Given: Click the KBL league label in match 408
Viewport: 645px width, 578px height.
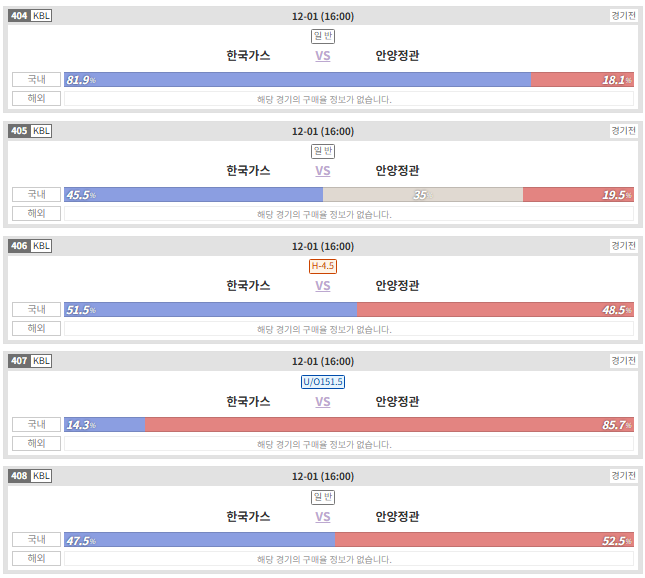Looking at the screenshot, I should click(41, 476).
